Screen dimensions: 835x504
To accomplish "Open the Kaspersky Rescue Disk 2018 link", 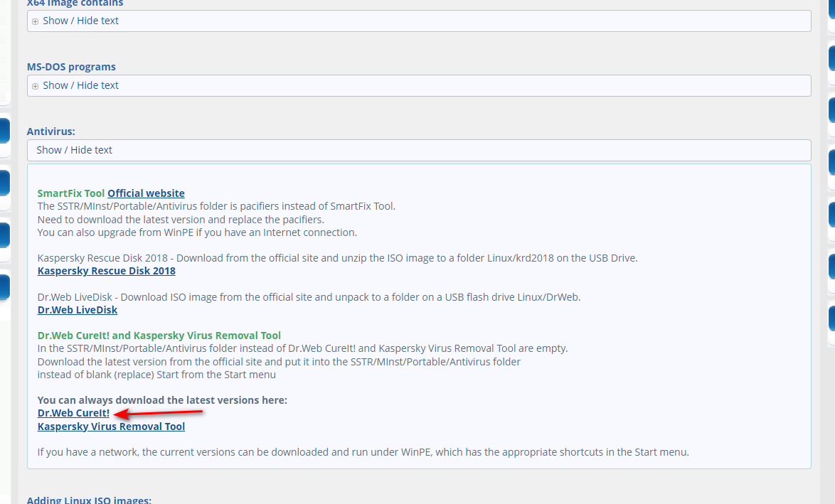I will click(107, 271).
